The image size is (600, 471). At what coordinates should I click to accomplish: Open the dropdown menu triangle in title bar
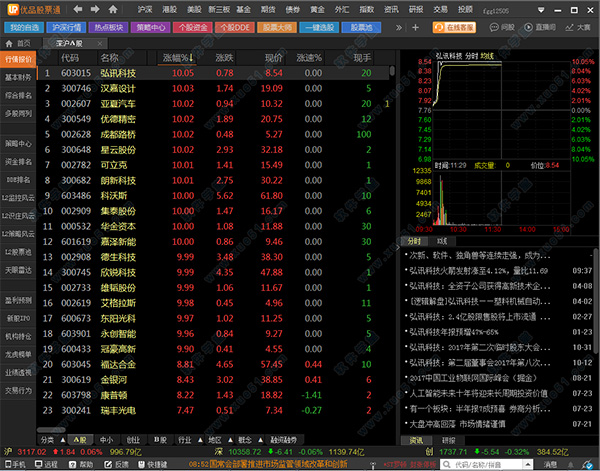point(541,10)
